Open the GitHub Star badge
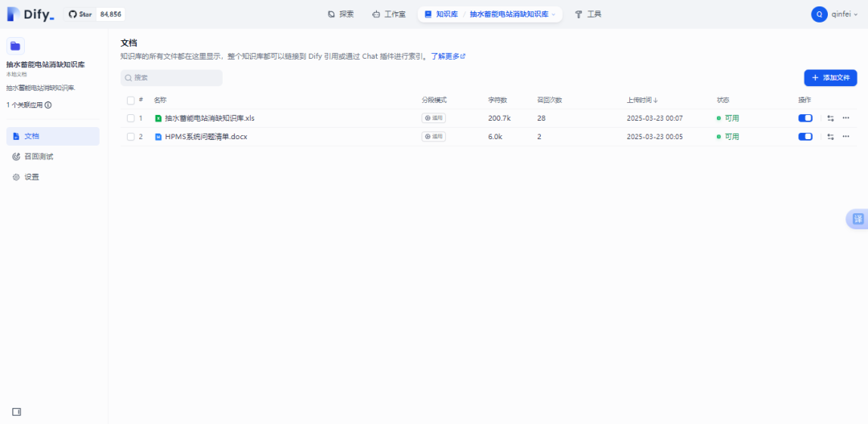 pos(95,14)
